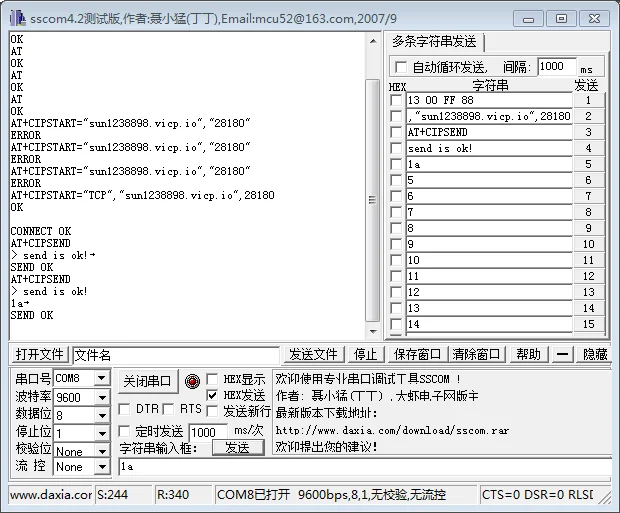Uncheck the HEX发送 checkbox

click(x=212, y=395)
